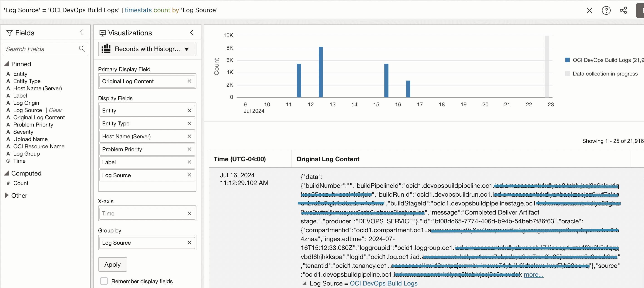Collapse the Fields panel chevron
The width and height of the screenshot is (644, 288).
point(81,32)
